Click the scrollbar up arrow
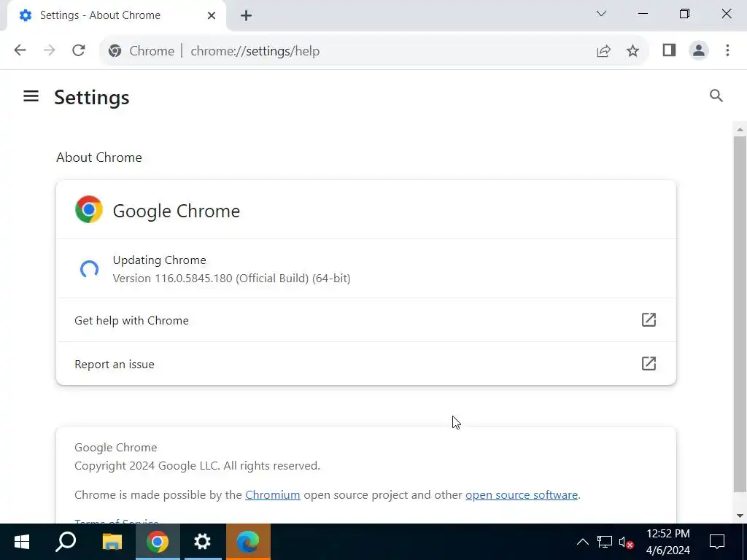The height and width of the screenshot is (560, 747). coord(740,129)
